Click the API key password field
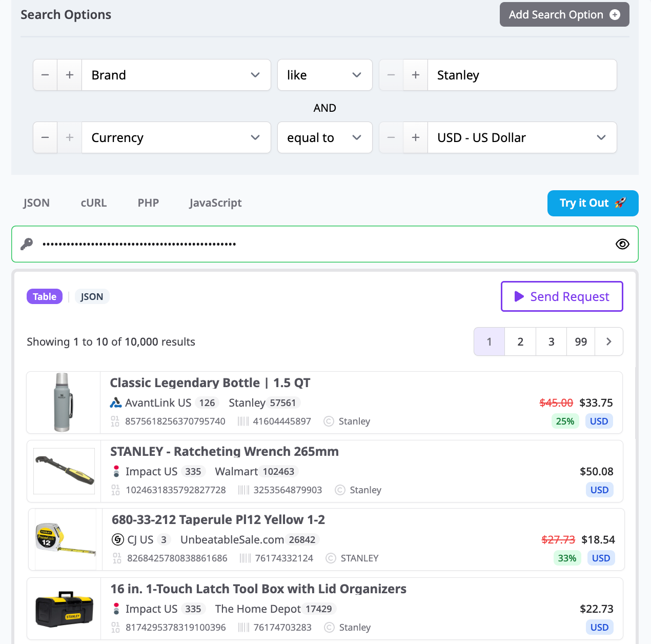Viewport: 651px width, 644px height. 325,244
